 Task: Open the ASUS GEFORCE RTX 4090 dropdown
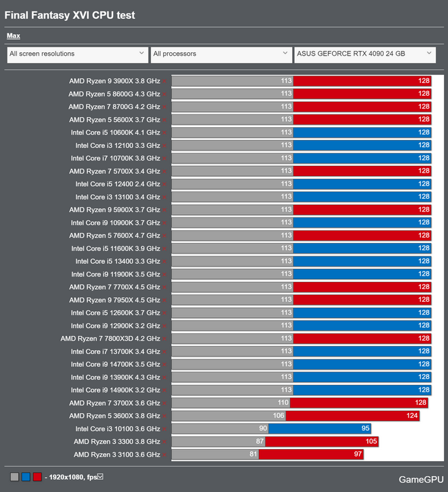pos(365,55)
